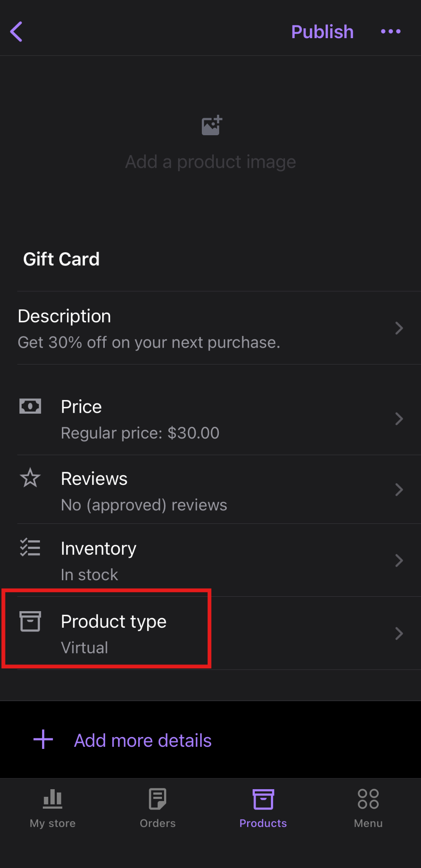Switch to the Orders tab
The height and width of the screenshot is (868, 421).
158,808
